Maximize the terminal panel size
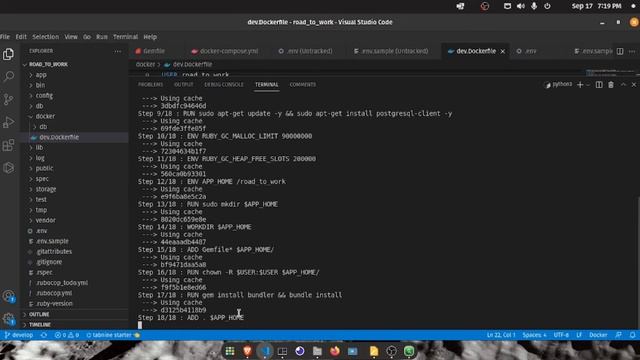This screenshot has width=640, height=360. pyautogui.click(x=623, y=84)
